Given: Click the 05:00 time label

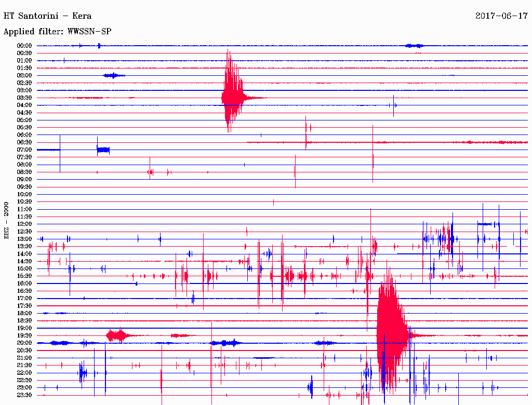Looking at the screenshot, I should (x=24, y=120).
